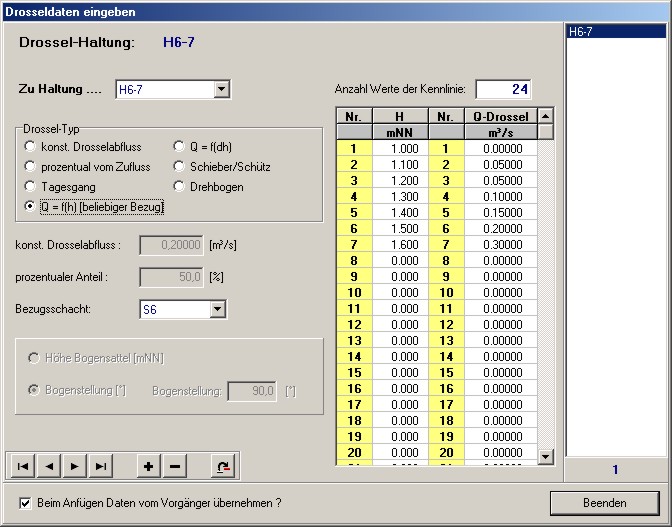The width and height of the screenshot is (672, 527).
Task: Click Q-Drossel value 0.15000 in row 5
Action: [501, 213]
